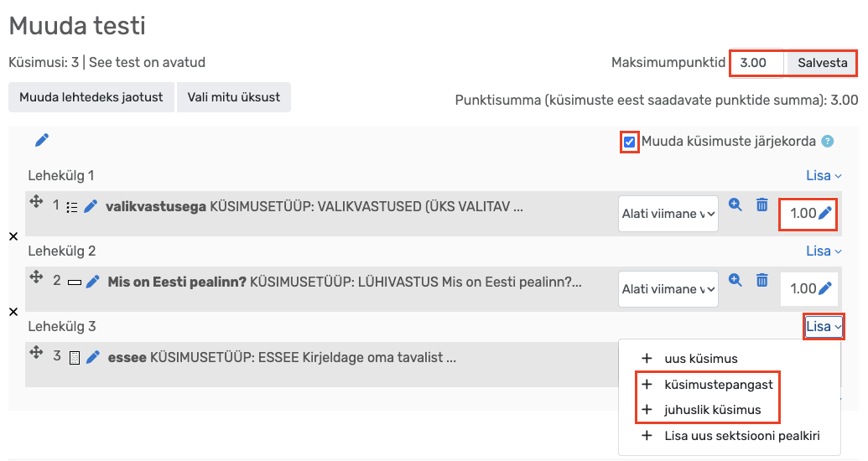Preview question 1 with magnifier icon
Viewport: 868px width, 461px height.
coord(735,205)
